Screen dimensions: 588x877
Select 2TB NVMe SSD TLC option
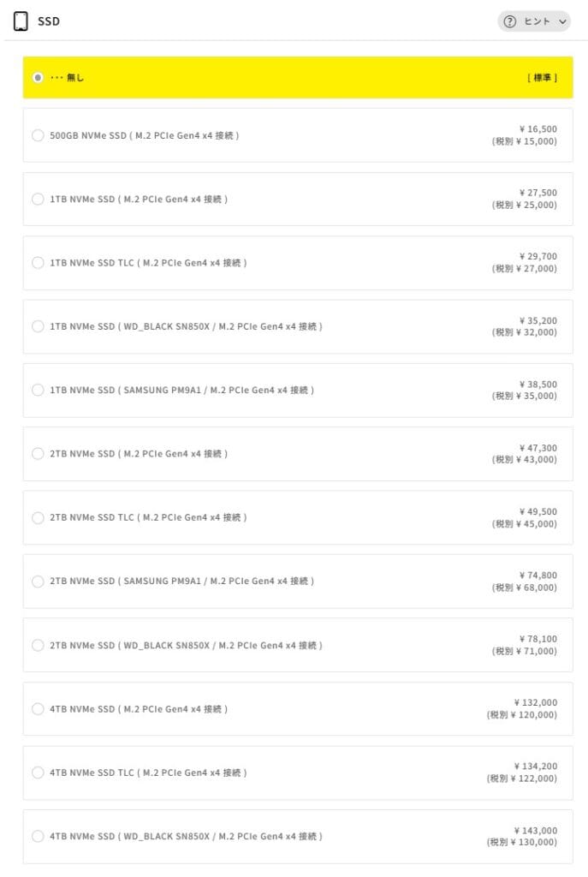click(x=38, y=517)
